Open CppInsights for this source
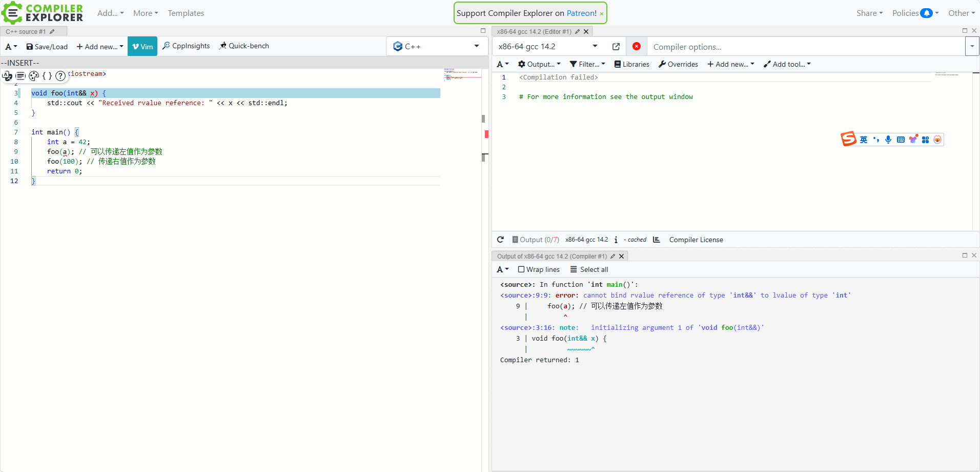The image size is (980, 472). (186, 46)
